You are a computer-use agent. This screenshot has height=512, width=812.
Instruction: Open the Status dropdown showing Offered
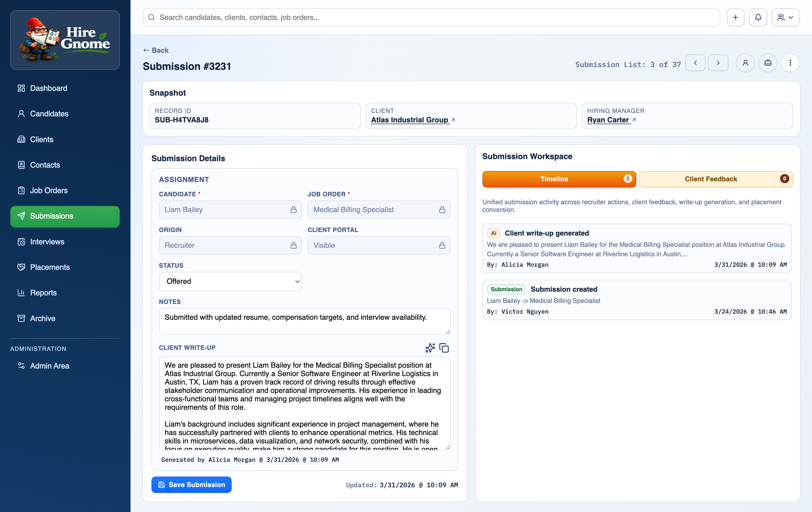(x=230, y=281)
